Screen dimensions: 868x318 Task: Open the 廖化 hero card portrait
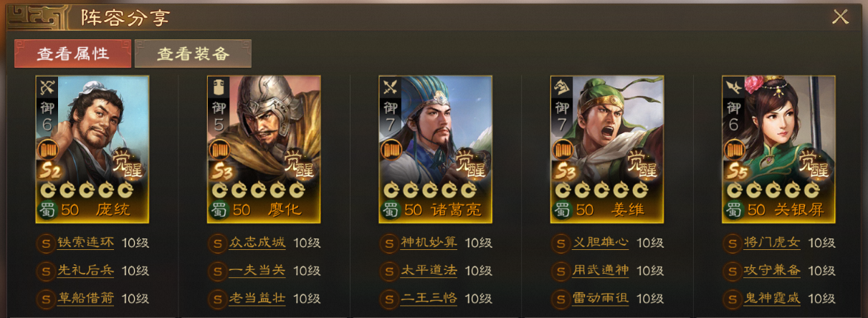click(x=264, y=149)
